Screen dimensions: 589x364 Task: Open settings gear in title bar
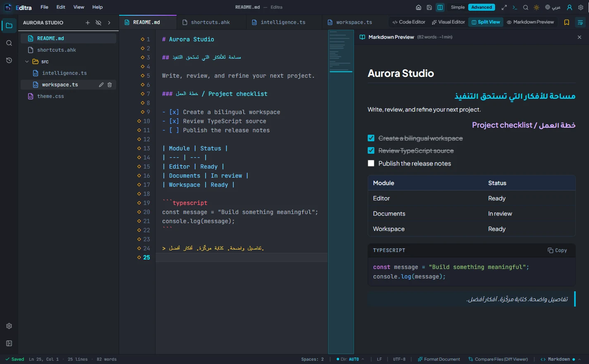click(x=581, y=7)
